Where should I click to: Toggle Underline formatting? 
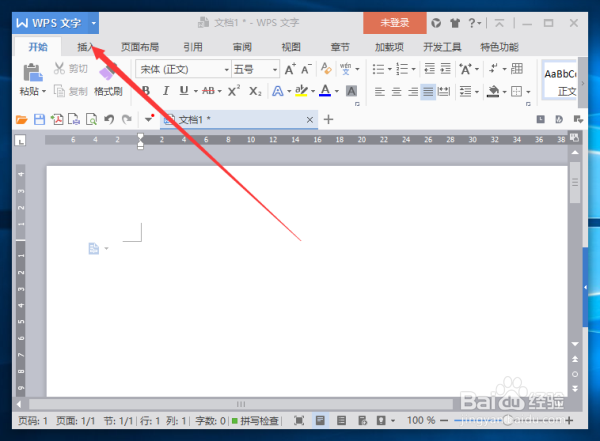pos(184,91)
